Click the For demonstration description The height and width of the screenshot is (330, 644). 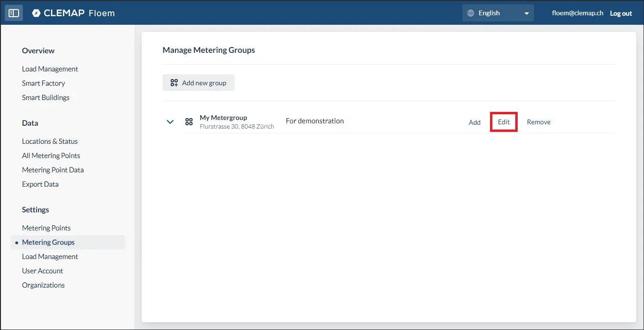point(315,121)
